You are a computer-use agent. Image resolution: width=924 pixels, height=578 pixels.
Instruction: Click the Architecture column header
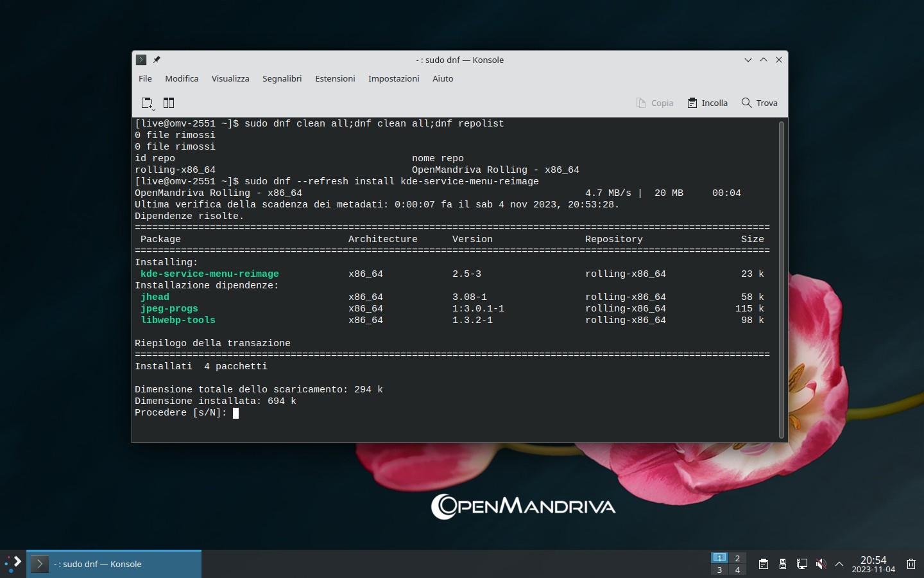pyautogui.click(x=383, y=239)
